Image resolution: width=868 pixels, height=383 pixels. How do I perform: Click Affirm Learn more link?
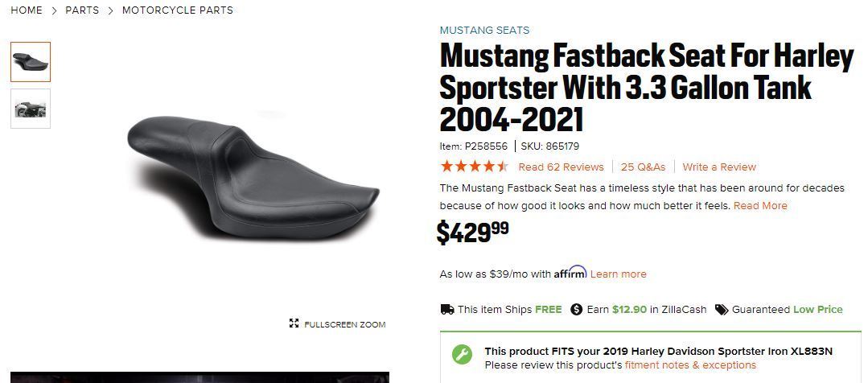pyautogui.click(x=618, y=274)
